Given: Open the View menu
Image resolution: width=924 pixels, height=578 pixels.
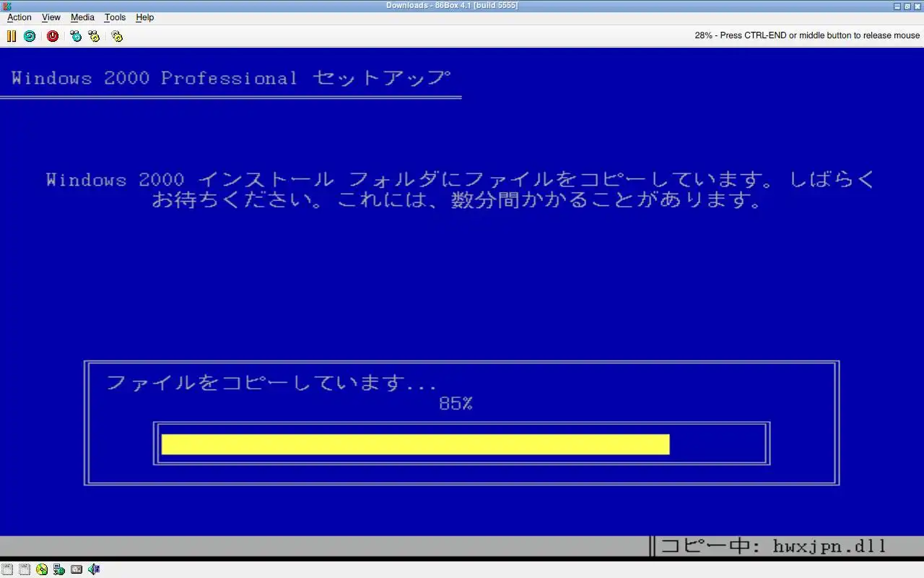Looking at the screenshot, I should coord(51,17).
